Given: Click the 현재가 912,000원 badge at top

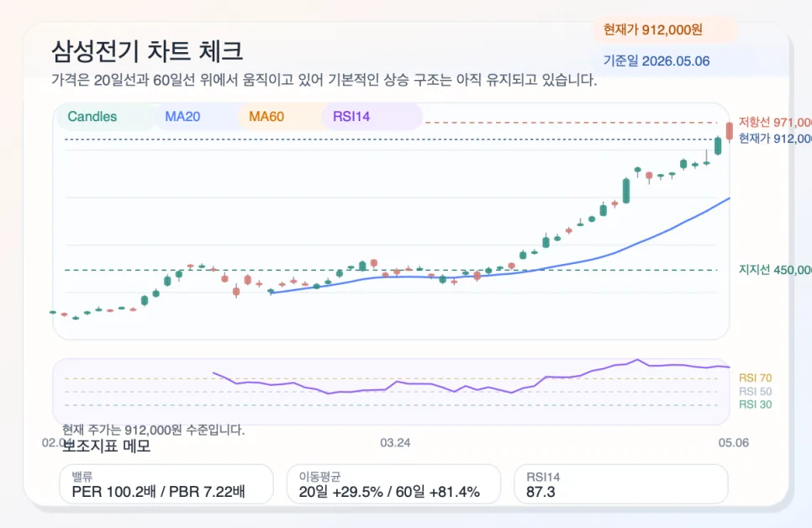Looking at the screenshot, I should tap(665, 30).
